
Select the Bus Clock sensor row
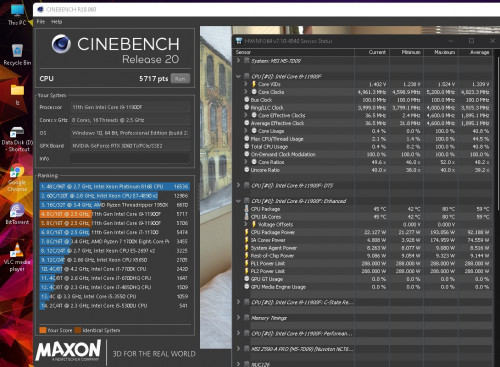click(363, 100)
